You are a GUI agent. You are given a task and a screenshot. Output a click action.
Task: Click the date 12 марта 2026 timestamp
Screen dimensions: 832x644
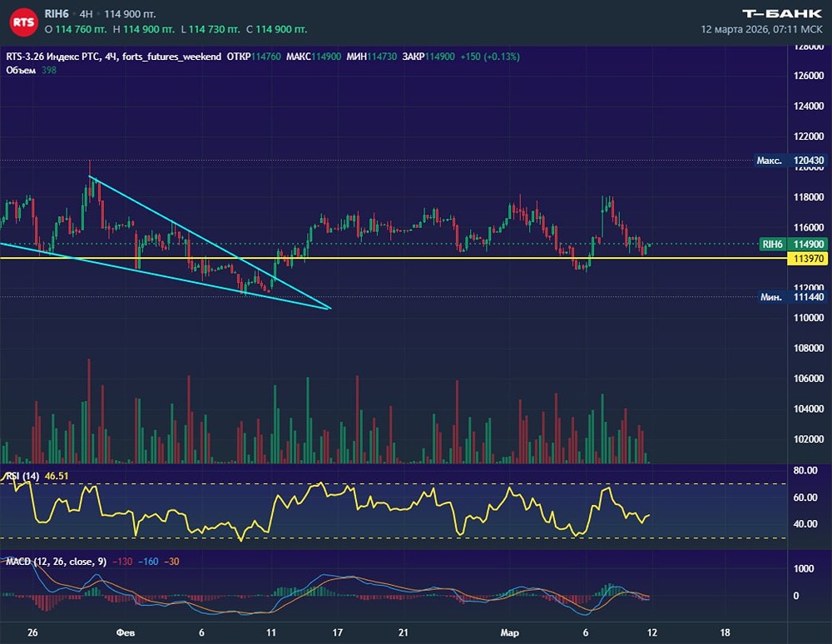[735, 29]
